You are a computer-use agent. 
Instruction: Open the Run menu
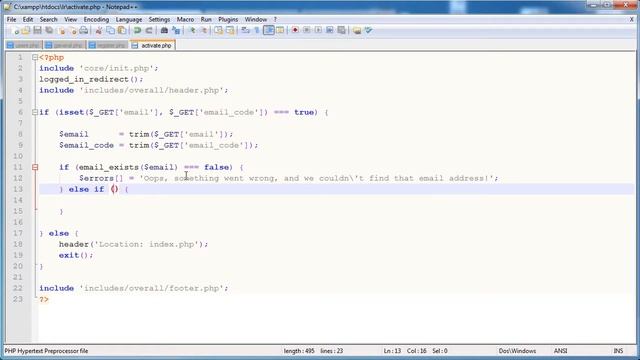(206, 19)
